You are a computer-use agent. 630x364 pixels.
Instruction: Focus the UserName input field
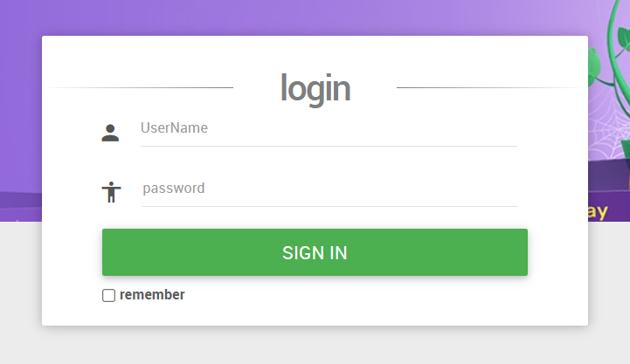(x=328, y=128)
